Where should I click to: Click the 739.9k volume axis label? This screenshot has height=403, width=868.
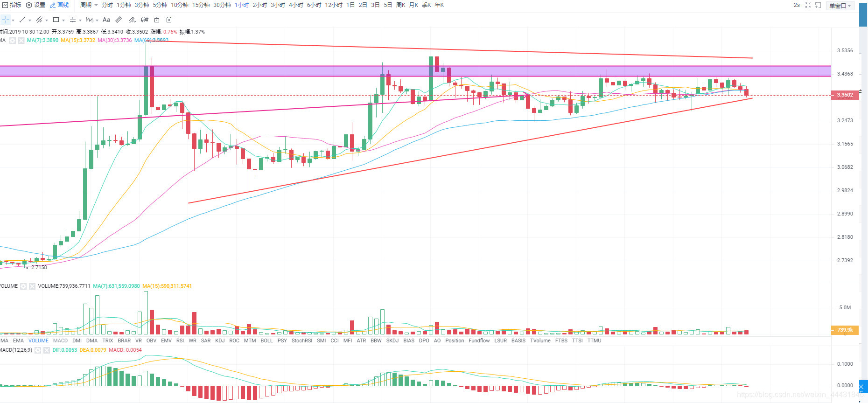click(845, 330)
